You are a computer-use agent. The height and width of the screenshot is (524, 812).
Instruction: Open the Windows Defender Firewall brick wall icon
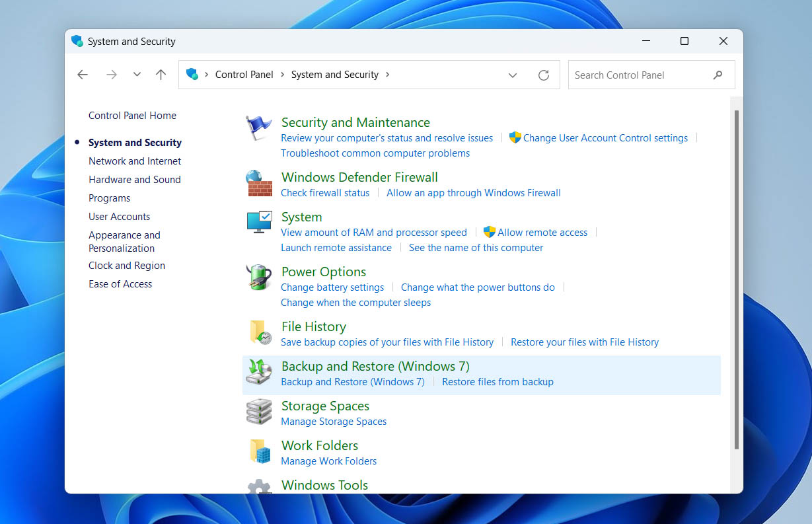click(258, 183)
